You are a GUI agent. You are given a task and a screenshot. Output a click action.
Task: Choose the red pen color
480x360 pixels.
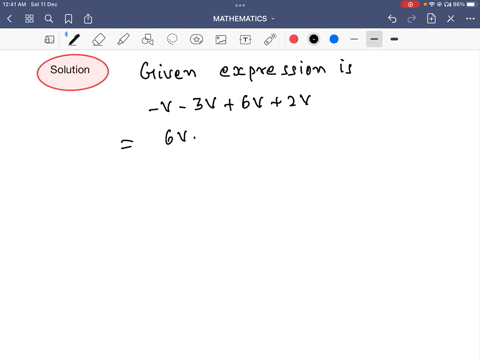(x=294, y=39)
